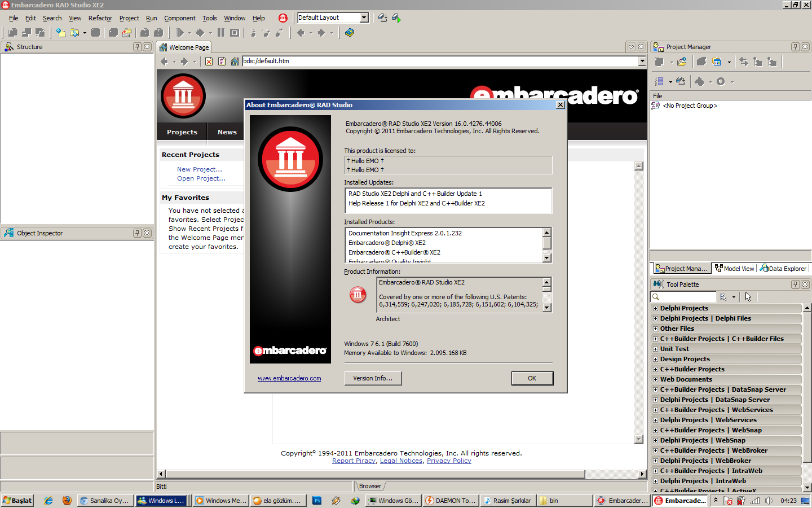Click the New Items toolbar icon
The width and height of the screenshot is (812, 508).
60,33
